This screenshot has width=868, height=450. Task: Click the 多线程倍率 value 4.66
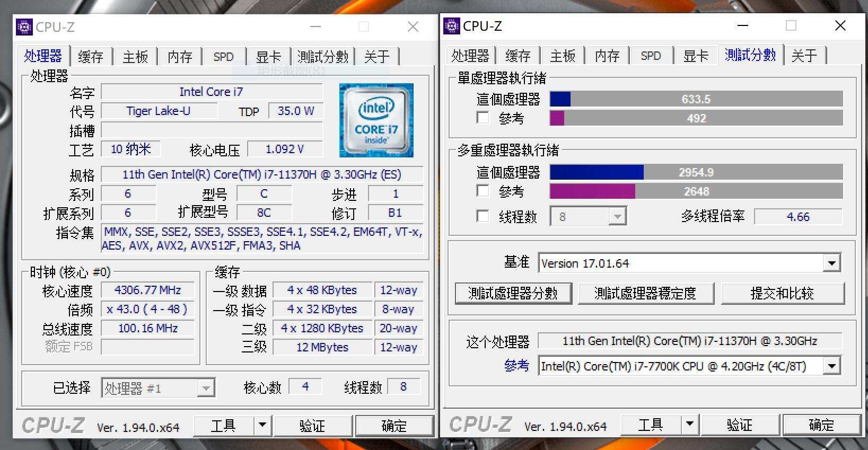pos(798,217)
